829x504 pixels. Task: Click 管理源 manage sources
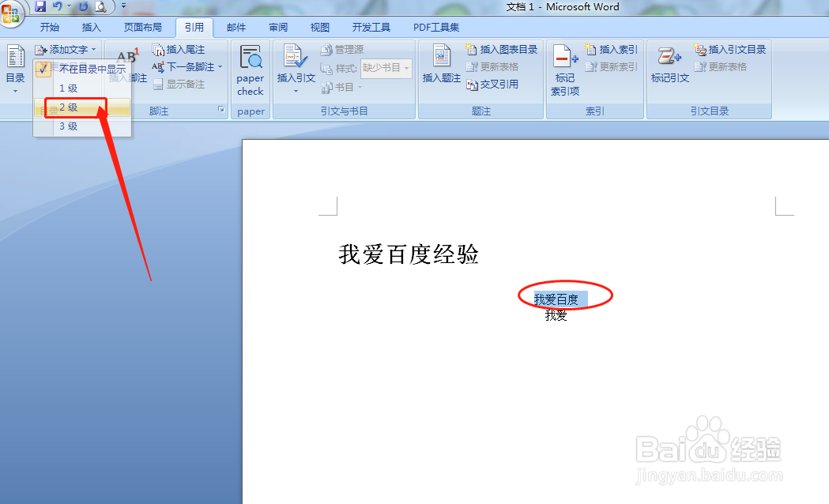(342, 50)
